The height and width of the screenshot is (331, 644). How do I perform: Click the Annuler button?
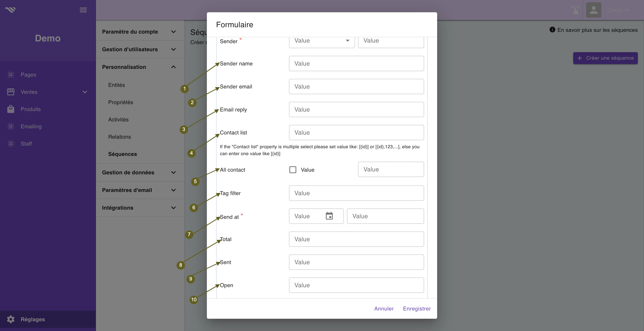coord(384,309)
